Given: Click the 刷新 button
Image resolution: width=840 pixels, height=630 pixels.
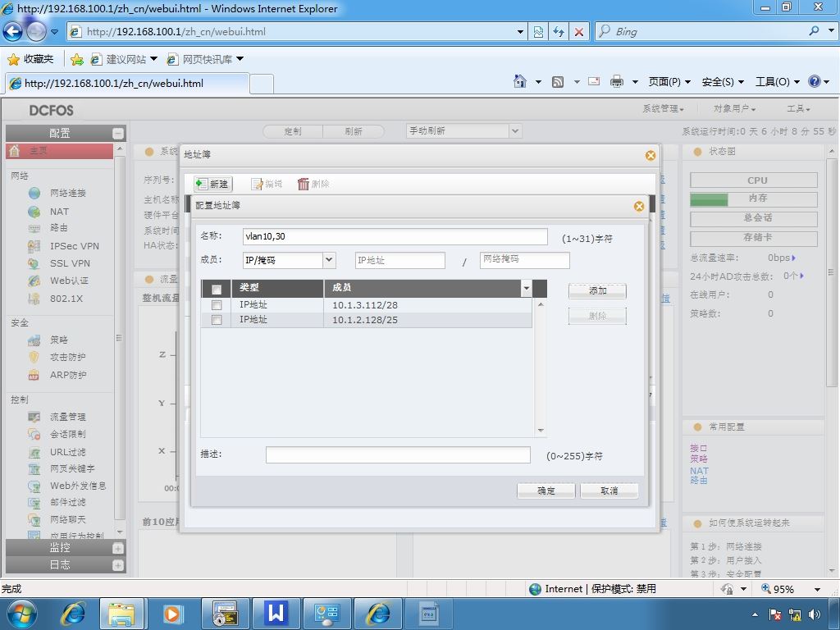Looking at the screenshot, I should pos(354,131).
